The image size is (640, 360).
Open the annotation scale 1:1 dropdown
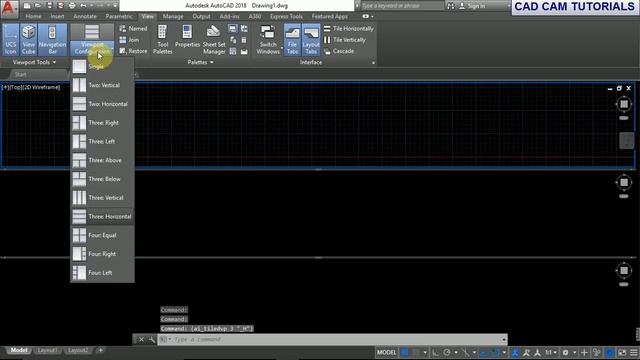[551, 352]
